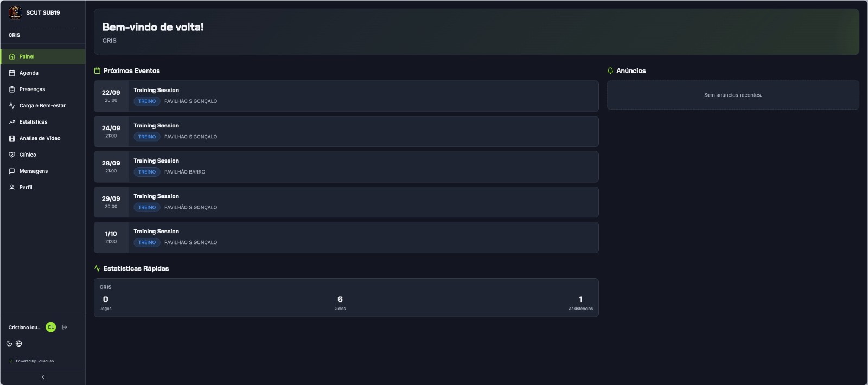Click the logout arrow icon

65,327
